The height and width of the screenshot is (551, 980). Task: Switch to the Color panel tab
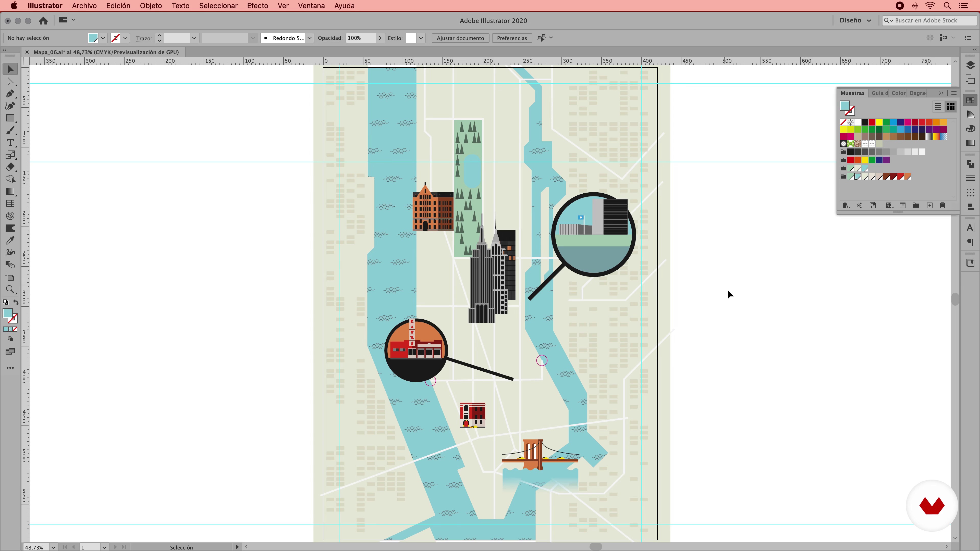click(x=898, y=93)
